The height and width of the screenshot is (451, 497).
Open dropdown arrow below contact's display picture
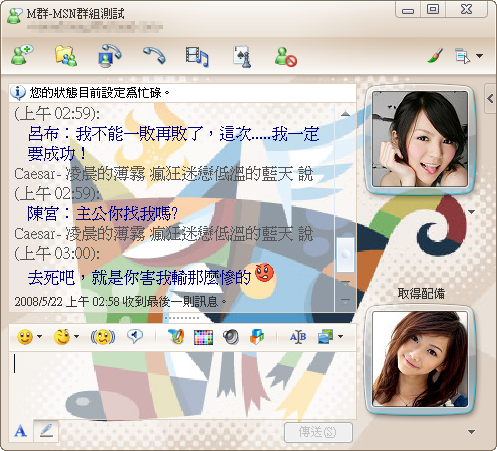471,212
